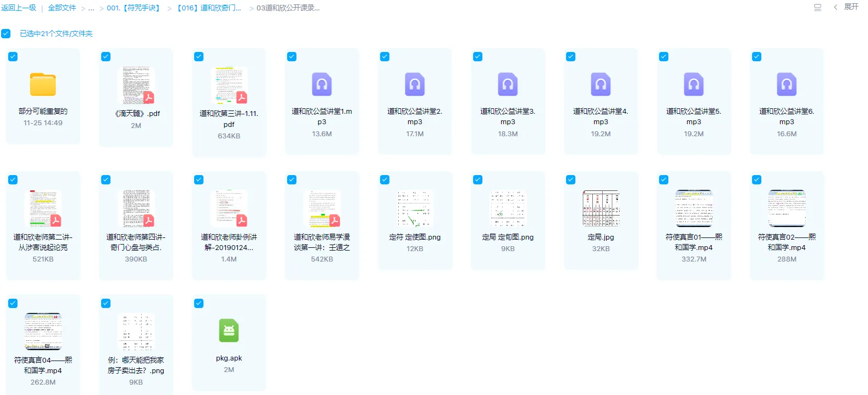Expand the 展开 panel chevron

coord(836,7)
